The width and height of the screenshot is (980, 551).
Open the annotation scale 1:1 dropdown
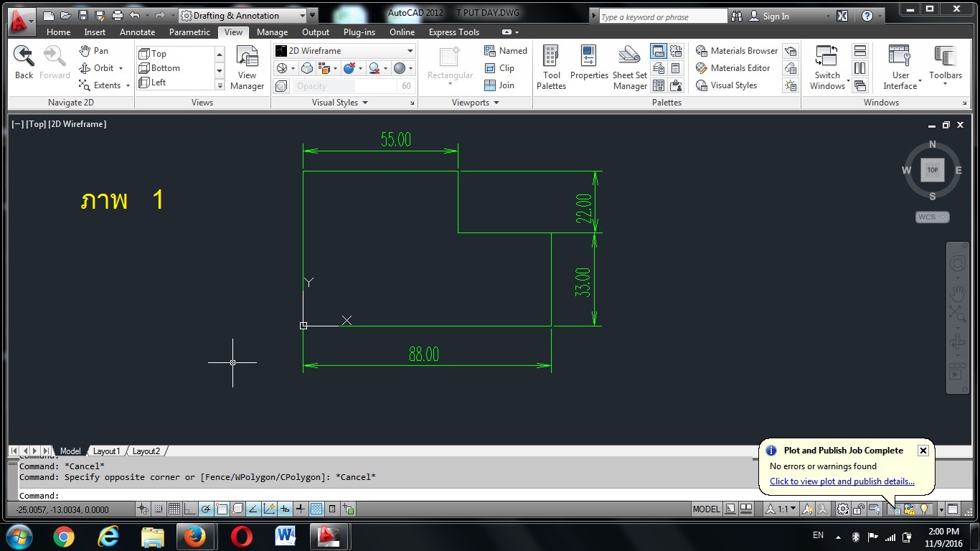[x=781, y=509]
